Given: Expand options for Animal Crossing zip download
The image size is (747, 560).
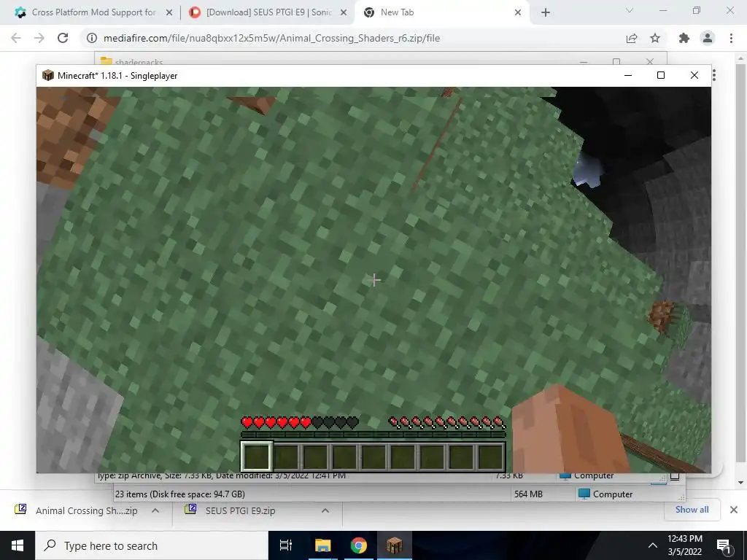Looking at the screenshot, I should [155, 510].
